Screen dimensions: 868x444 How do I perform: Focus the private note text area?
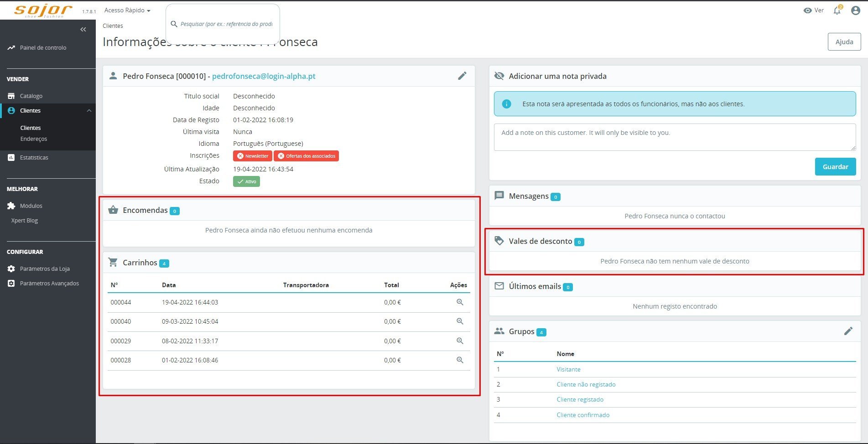coord(675,137)
